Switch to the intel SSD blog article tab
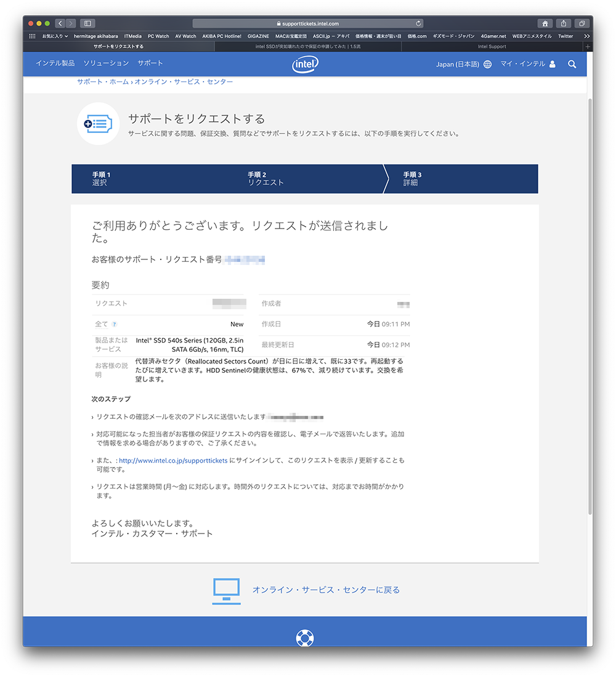 click(x=308, y=47)
